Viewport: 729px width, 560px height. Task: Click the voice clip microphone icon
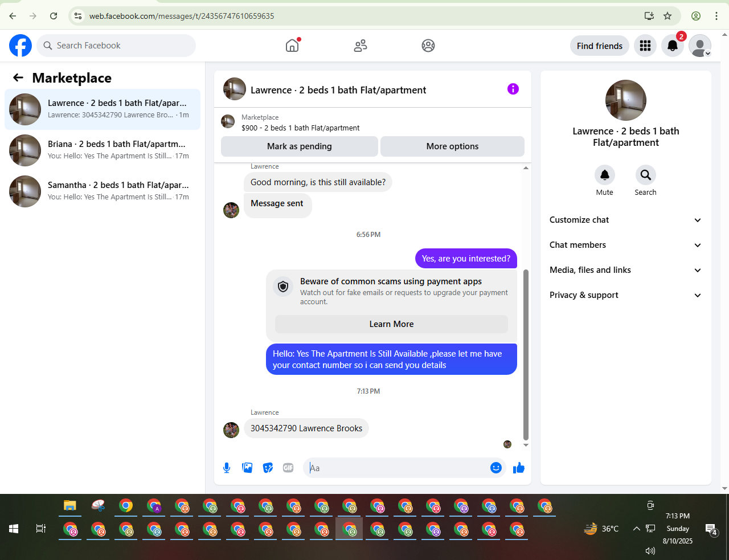tap(227, 468)
